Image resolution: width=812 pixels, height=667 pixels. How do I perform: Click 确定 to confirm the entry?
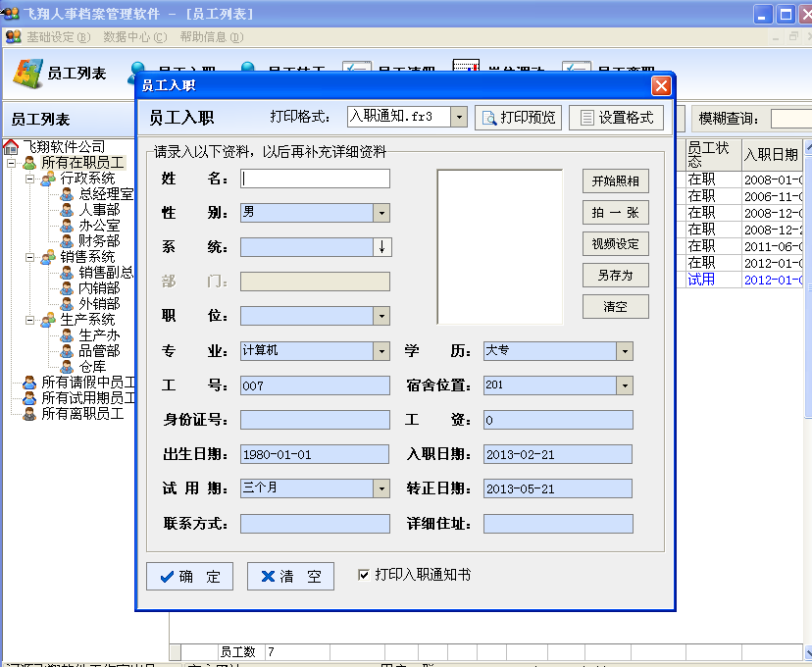(188, 576)
